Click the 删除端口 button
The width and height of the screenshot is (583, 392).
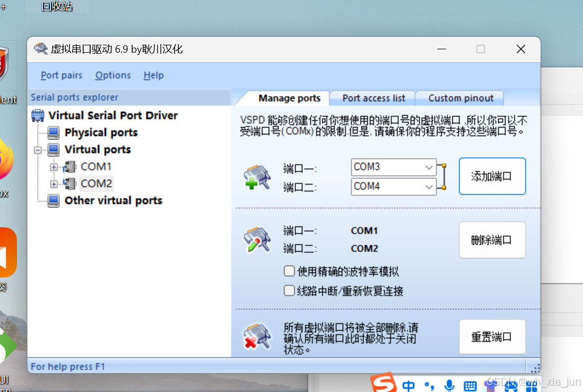492,240
